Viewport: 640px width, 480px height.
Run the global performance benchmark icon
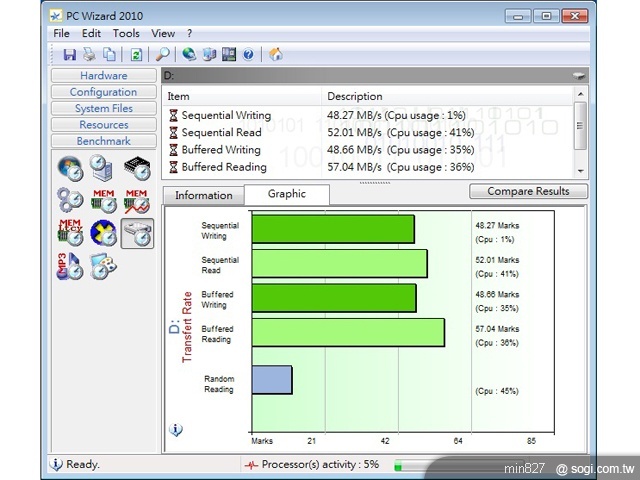point(70,168)
